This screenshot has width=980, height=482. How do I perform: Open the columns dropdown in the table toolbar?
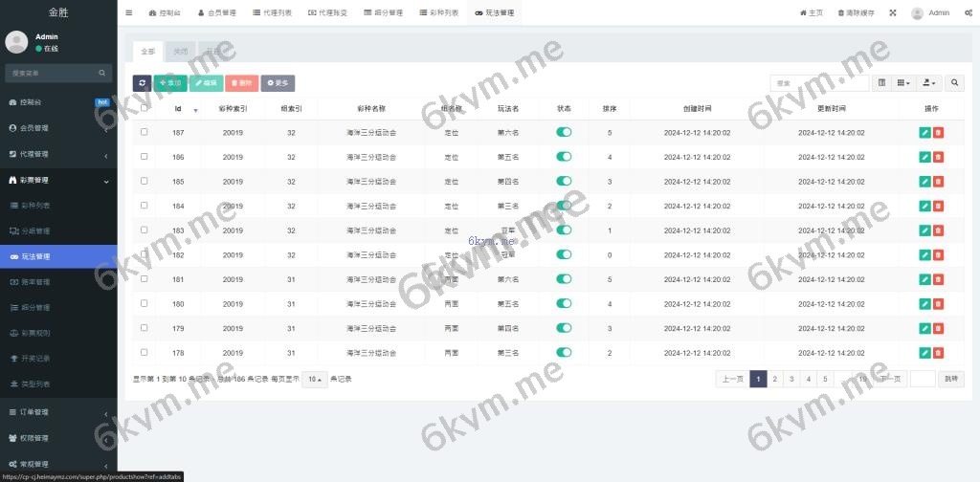click(903, 83)
